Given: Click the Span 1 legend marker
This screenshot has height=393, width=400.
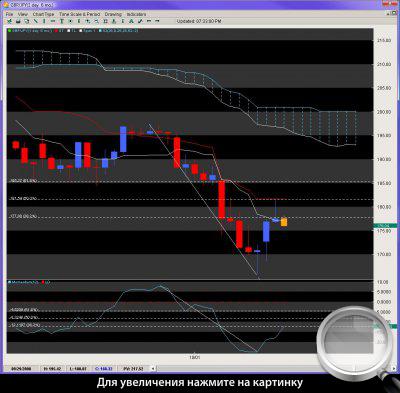Looking at the screenshot, I should tap(81, 31).
